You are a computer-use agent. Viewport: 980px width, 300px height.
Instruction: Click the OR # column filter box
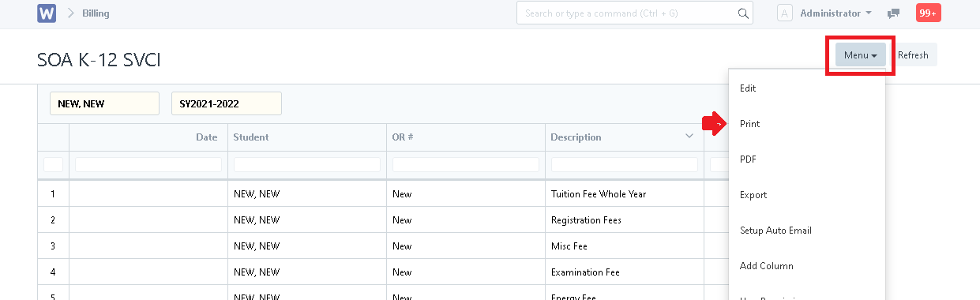point(466,164)
